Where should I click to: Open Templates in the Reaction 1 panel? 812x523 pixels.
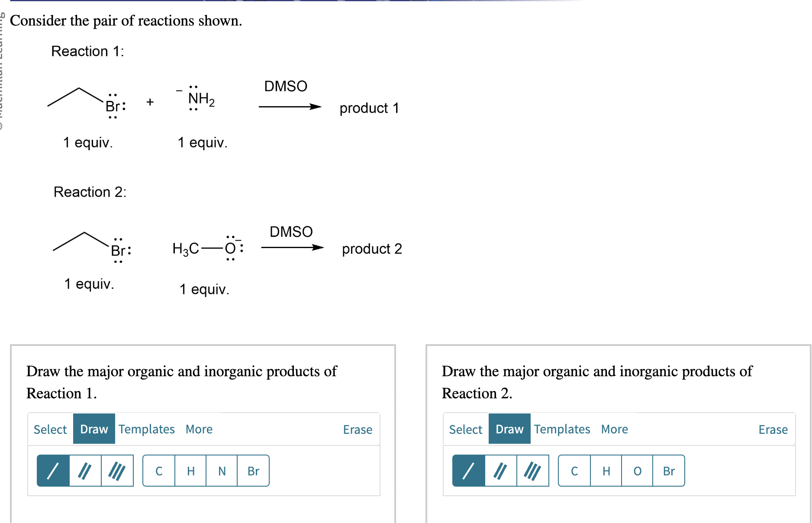point(147,429)
